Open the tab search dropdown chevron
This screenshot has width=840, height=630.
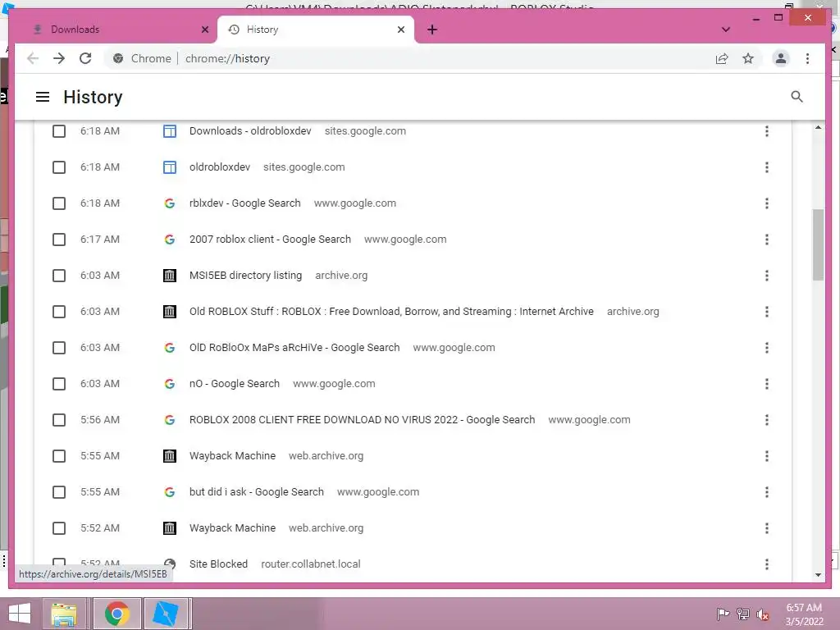726,30
